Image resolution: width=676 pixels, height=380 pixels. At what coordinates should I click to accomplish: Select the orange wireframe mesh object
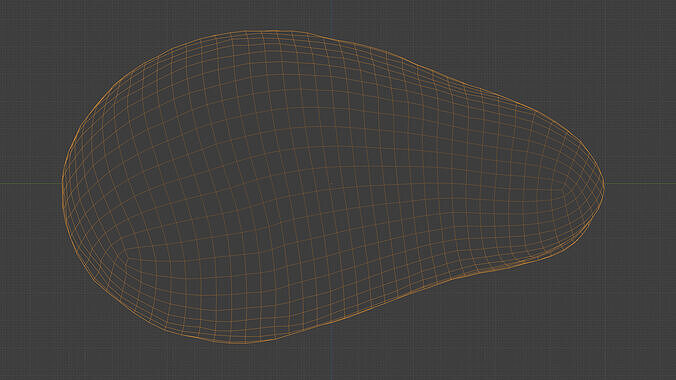333,187
